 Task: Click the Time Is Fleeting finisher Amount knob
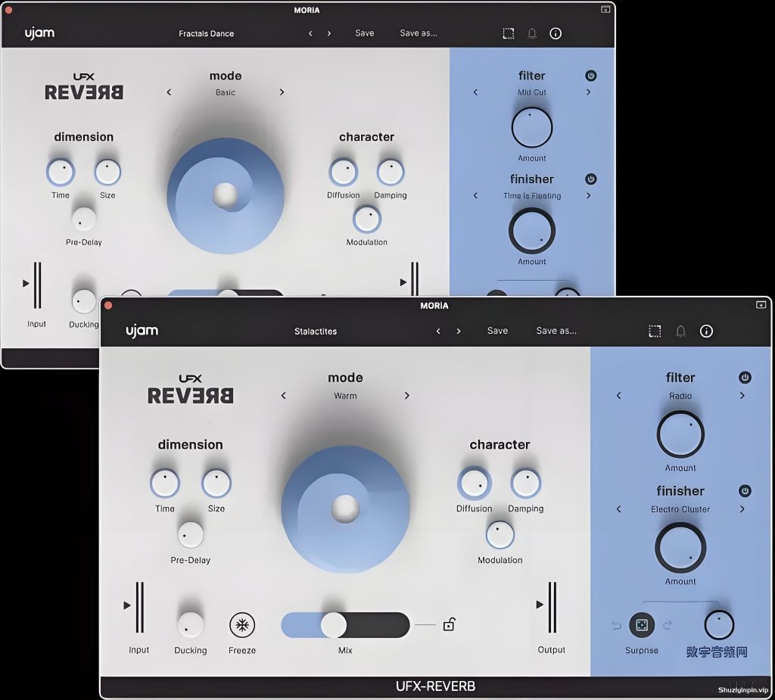click(x=532, y=231)
